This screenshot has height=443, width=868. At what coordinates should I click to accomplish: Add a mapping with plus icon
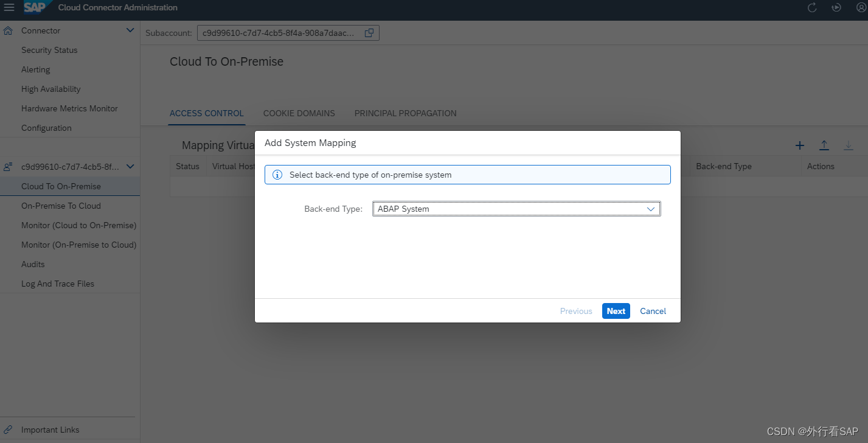(800, 145)
